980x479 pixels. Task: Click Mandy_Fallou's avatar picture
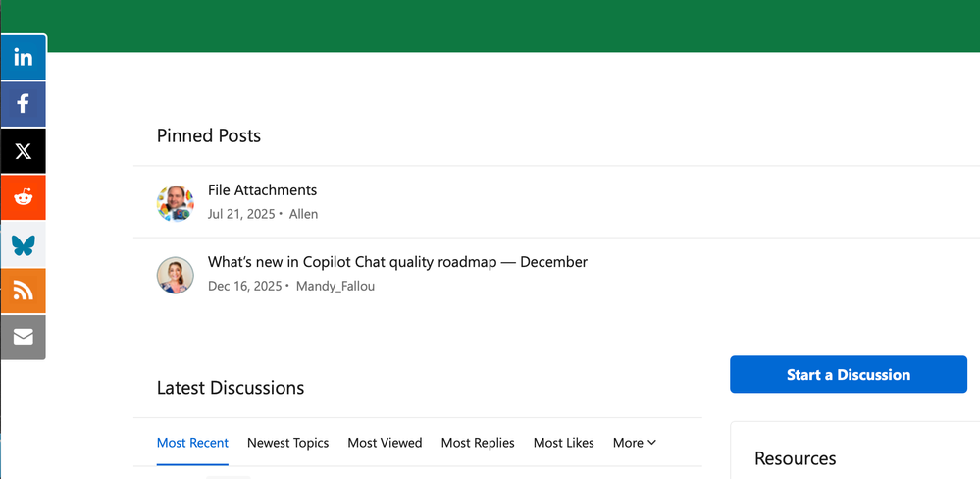(176, 275)
